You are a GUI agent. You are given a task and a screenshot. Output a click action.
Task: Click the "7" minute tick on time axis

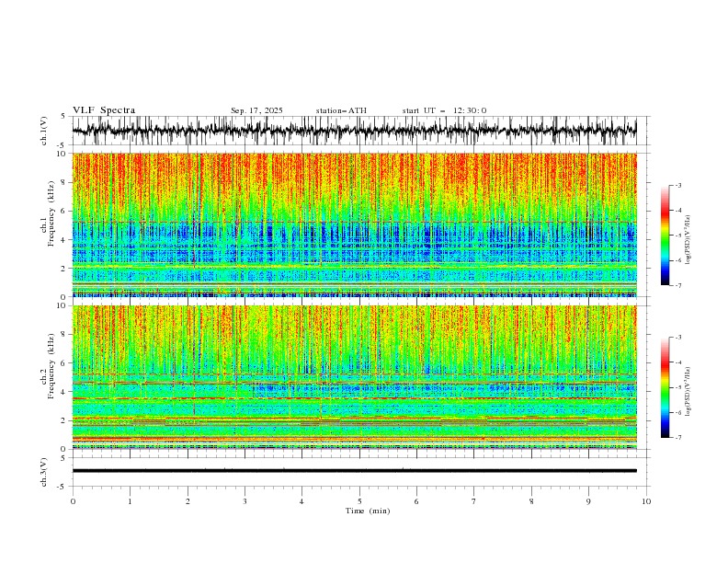[x=474, y=501]
